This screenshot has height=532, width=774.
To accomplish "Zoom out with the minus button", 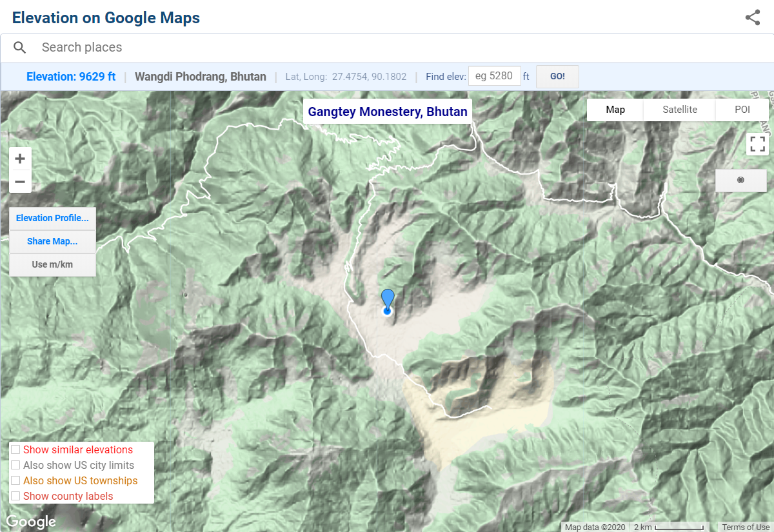I will coord(20,182).
